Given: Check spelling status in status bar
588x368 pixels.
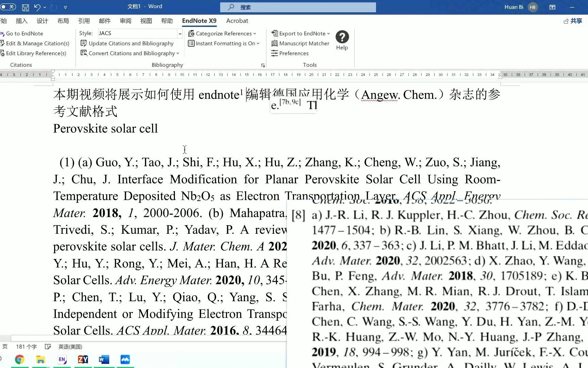Looking at the screenshot, I should (47, 347).
